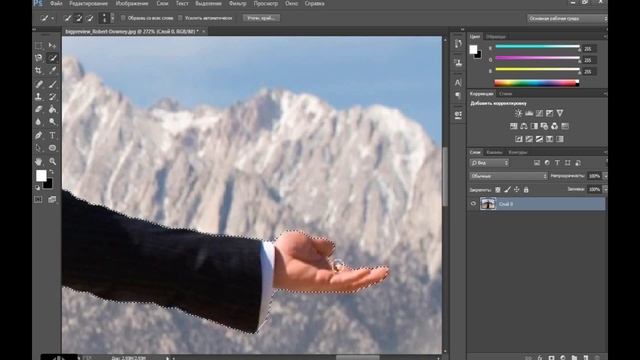Image resolution: width=640 pixels, height=360 pixels.
Task: Toggle pixel layers filter icon
Action: point(537,163)
